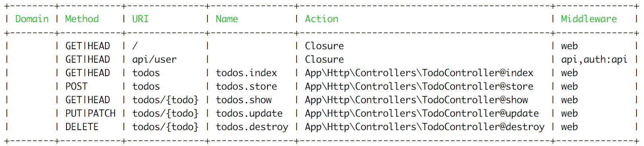Select the Method column header
Image resolution: width=644 pixels, height=146 pixels.
pyautogui.click(x=82, y=19)
